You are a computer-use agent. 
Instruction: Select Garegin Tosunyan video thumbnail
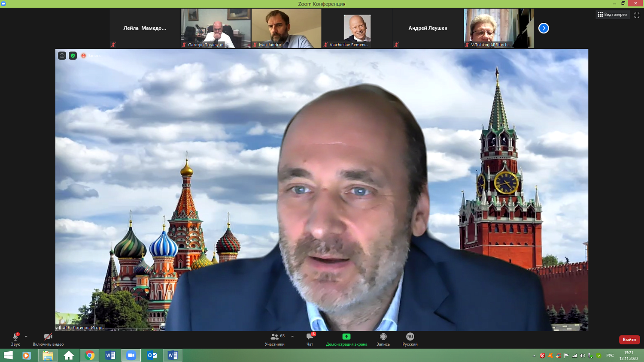click(216, 28)
